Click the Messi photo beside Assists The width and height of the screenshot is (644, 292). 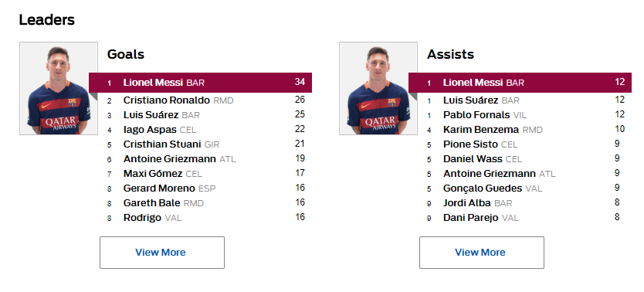pyautogui.click(x=378, y=88)
